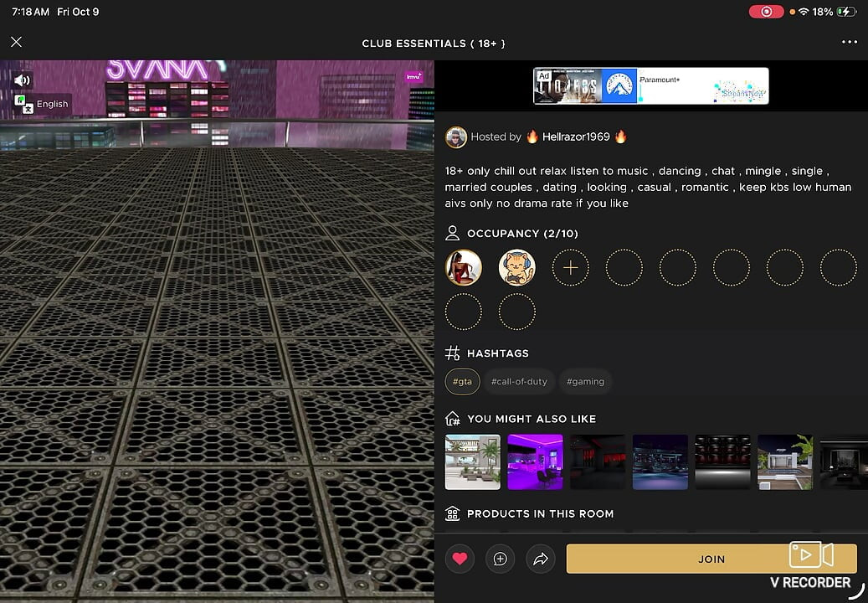Tap the chat plus icon
Viewport: 868px width, 603px height.
pos(500,559)
